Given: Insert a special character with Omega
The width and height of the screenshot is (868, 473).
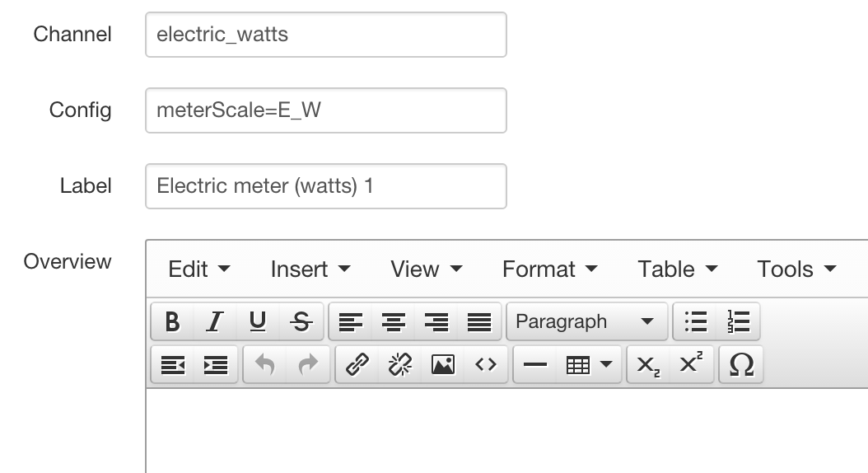Looking at the screenshot, I should [x=741, y=364].
